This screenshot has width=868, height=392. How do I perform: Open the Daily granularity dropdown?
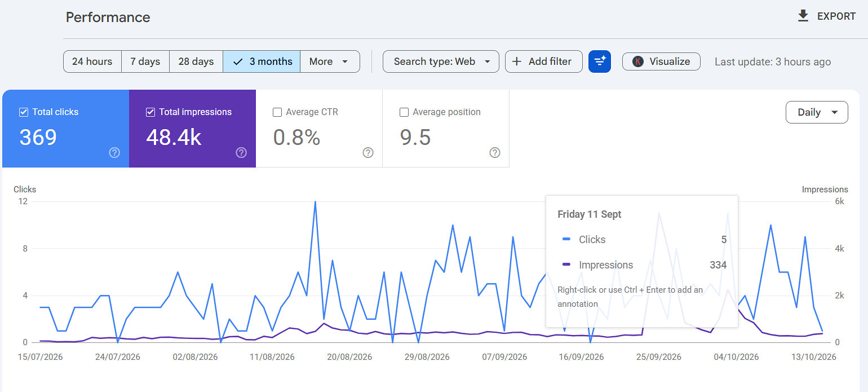pos(817,112)
